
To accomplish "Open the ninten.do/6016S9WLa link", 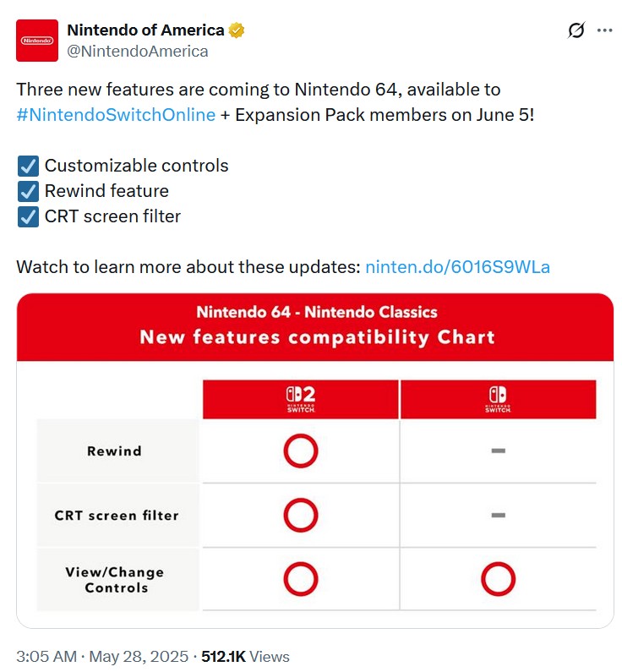I will (457, 267).
